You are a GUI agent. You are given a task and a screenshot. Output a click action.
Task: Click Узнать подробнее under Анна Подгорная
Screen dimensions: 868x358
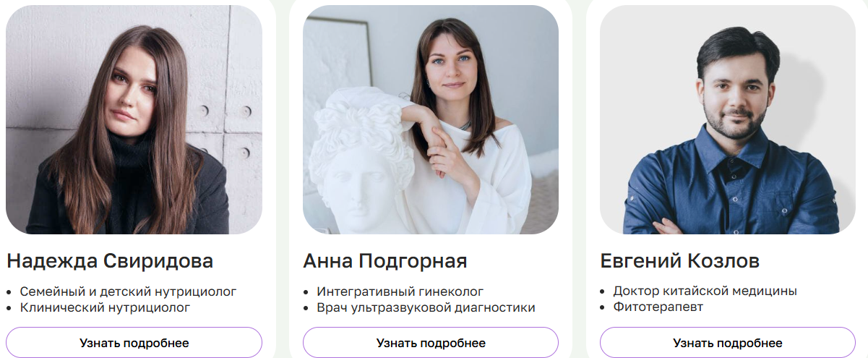tap(430, 343)
